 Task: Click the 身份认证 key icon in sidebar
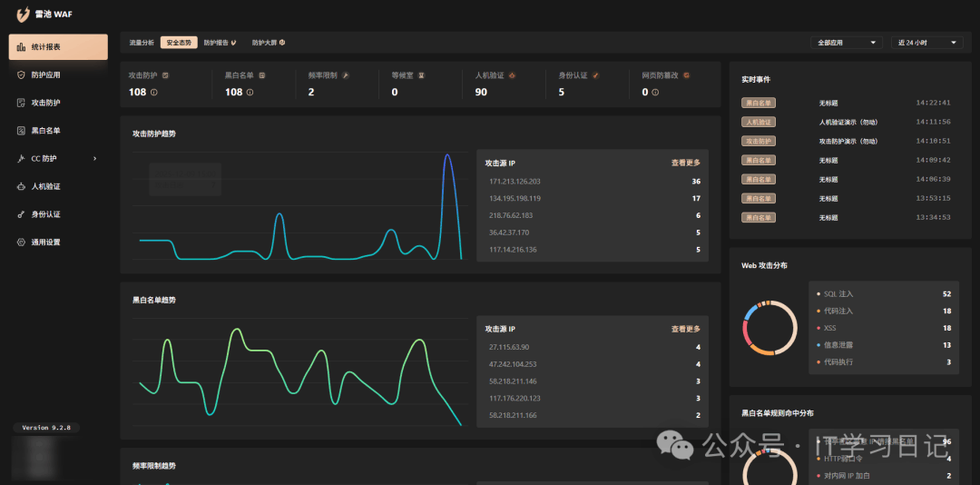pos(22,214)
